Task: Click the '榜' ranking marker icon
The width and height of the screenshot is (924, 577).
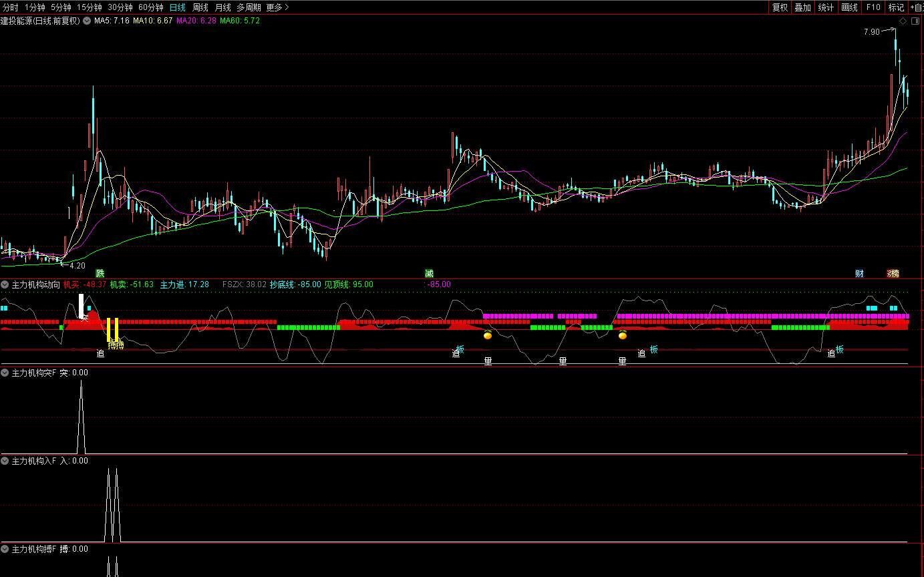Action: [x=893, y=273]
